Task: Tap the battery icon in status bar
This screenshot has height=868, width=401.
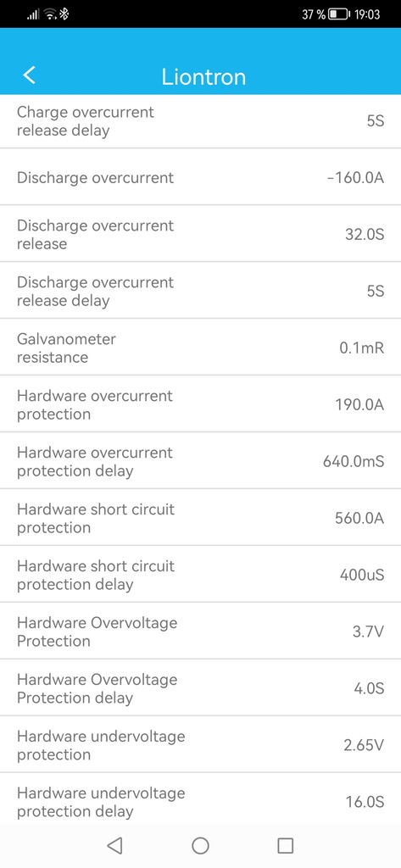Action: coord(340,14)
